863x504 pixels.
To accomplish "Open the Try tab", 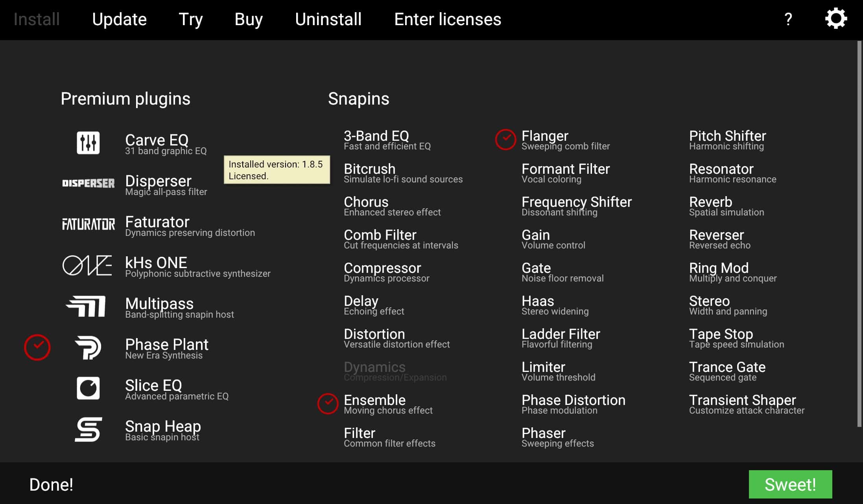I will (x=191, y=19).
